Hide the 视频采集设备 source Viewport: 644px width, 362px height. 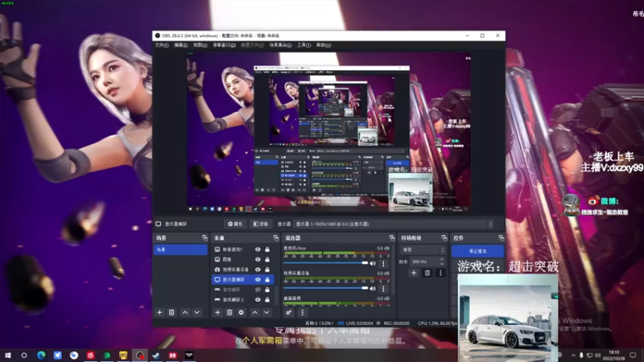click(x=258, y=269)
